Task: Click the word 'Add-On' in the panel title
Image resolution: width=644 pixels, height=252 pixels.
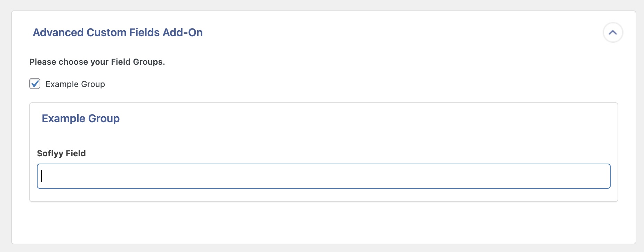Action: pyautogui.click(x=183, y=32)
